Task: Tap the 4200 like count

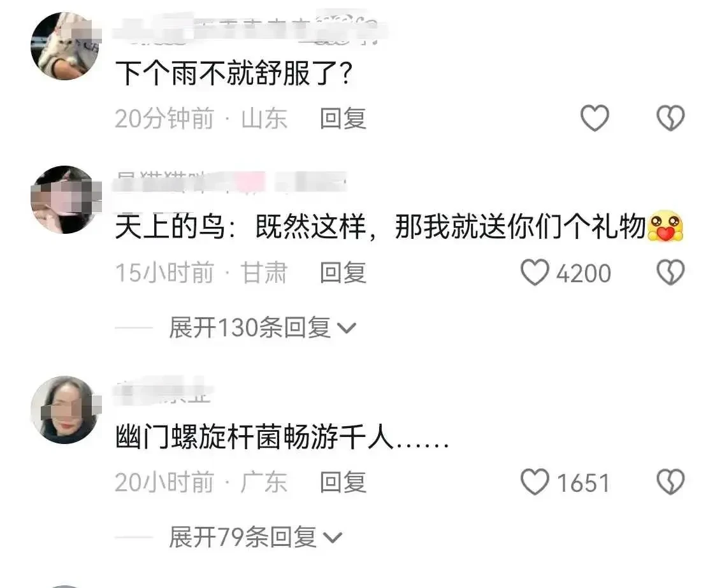Action: 584,273
